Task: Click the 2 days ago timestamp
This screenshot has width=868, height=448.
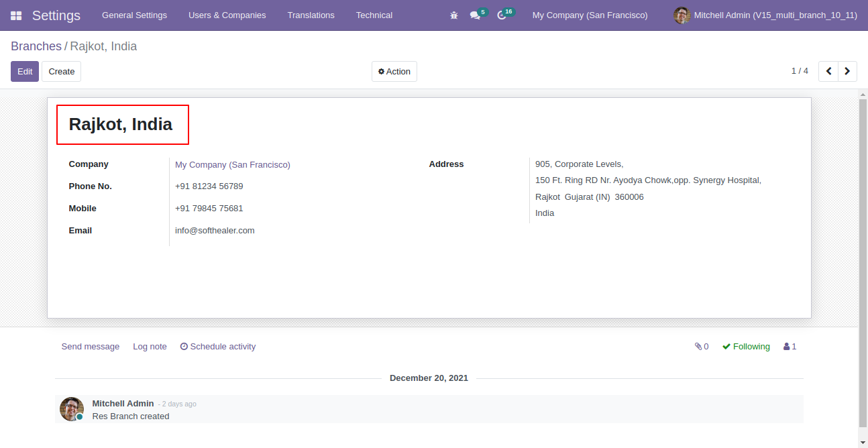Action: pos(179,404)
